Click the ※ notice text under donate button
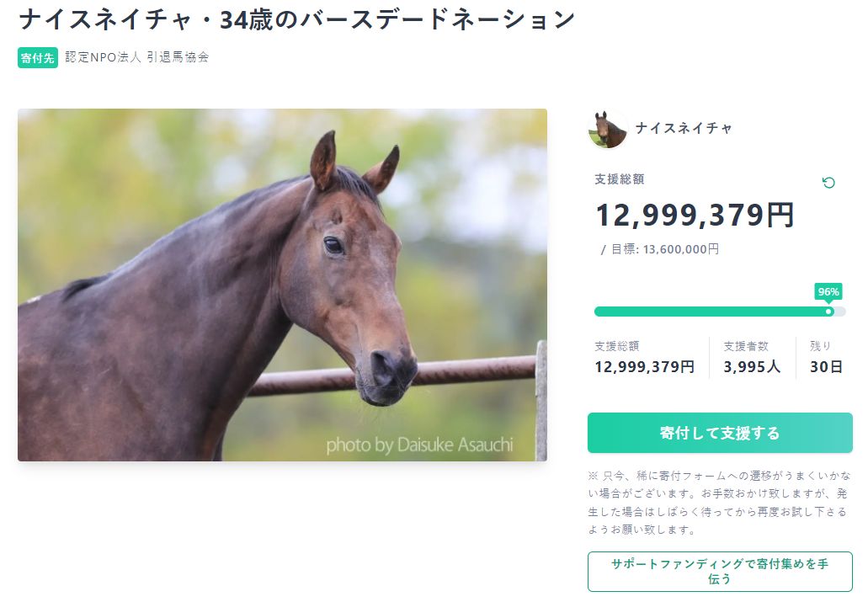The height and width of the screenshot is (602, 868). (x=719, y=503)
